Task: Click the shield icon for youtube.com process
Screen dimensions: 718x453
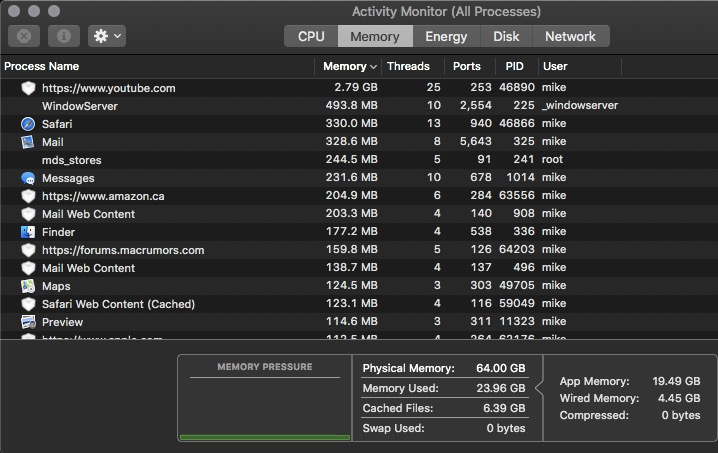Action: point(28,88)
